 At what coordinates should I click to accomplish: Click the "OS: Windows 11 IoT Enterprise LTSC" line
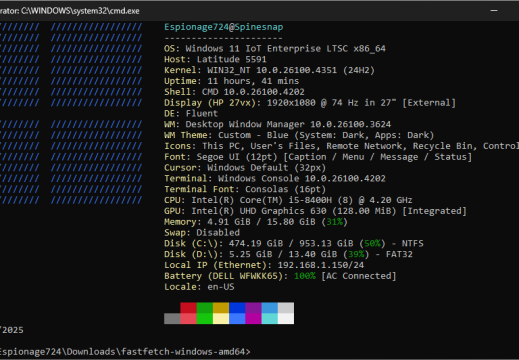(275, 49)
